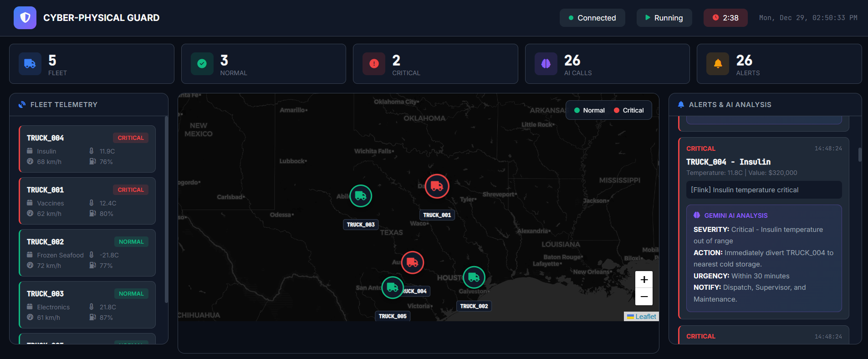The image size is (868, 359).
Task: Click the 26 AI CALLS stat card
Action: 607,64
